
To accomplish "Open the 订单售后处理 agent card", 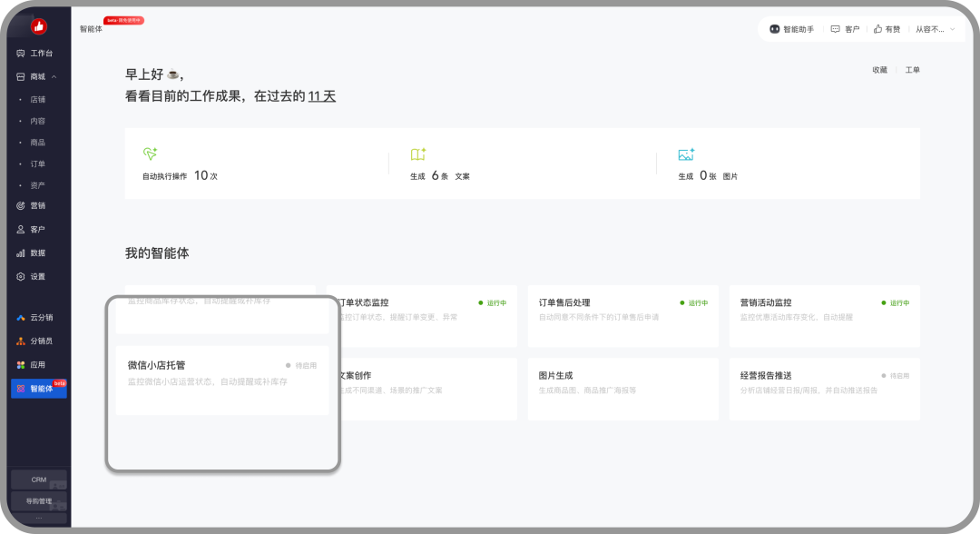I will [623, 316].
